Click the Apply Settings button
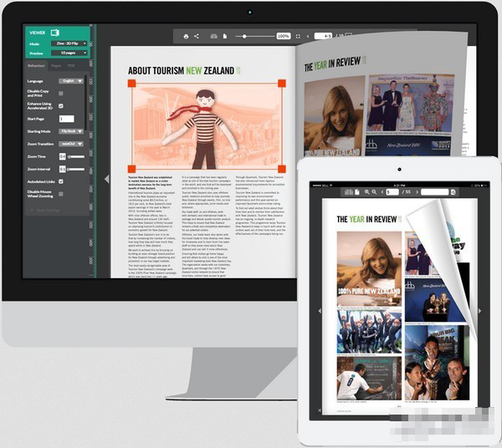502x448 pixels. click(45, 210)
